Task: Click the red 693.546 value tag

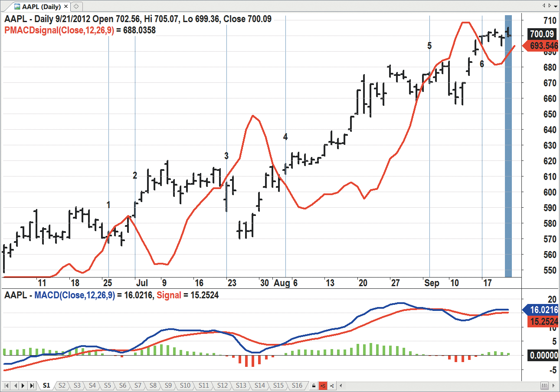Action: [x=540, y=46]
